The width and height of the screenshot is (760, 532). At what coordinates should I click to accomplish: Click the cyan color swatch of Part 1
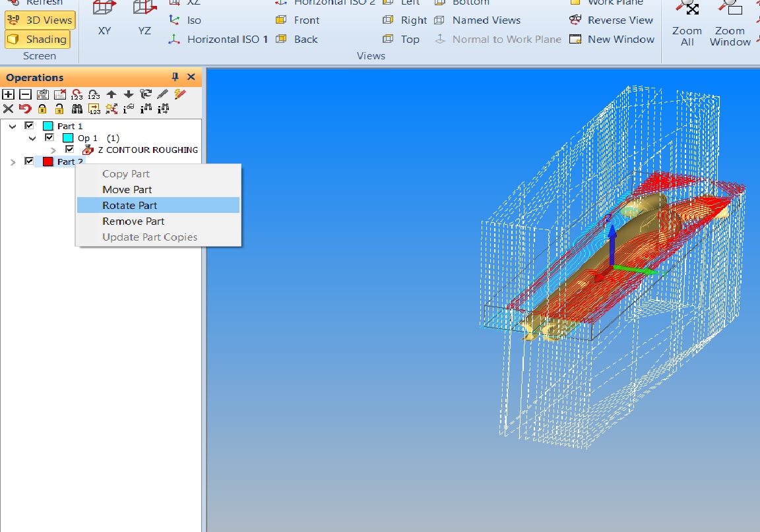click(x=47, y=126)
